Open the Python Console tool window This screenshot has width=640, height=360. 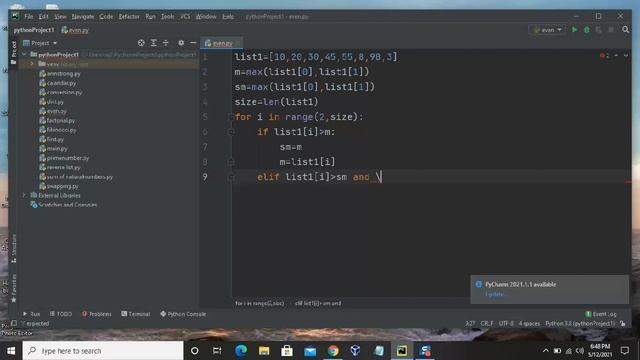[183, 314]
